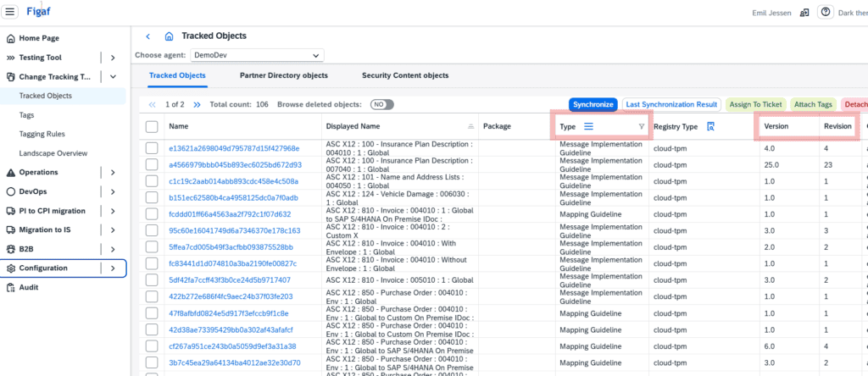Click the Audit clipboard icon

point(10,288)
